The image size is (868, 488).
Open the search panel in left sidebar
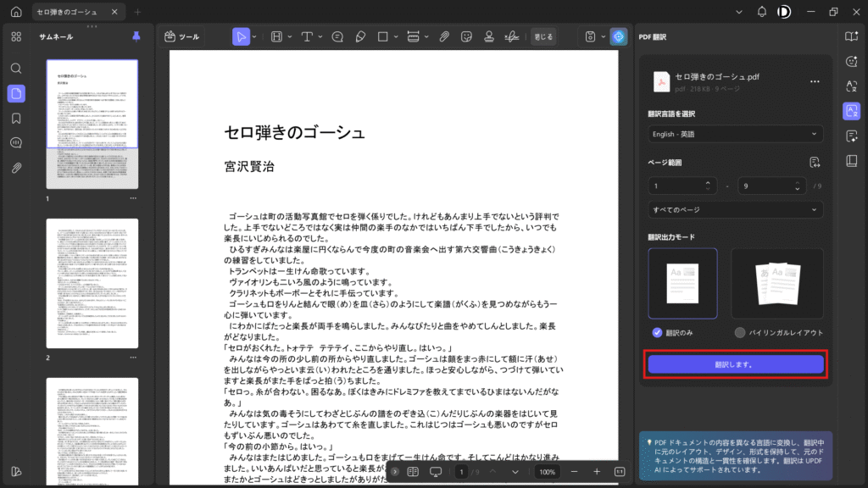(16, 68)
